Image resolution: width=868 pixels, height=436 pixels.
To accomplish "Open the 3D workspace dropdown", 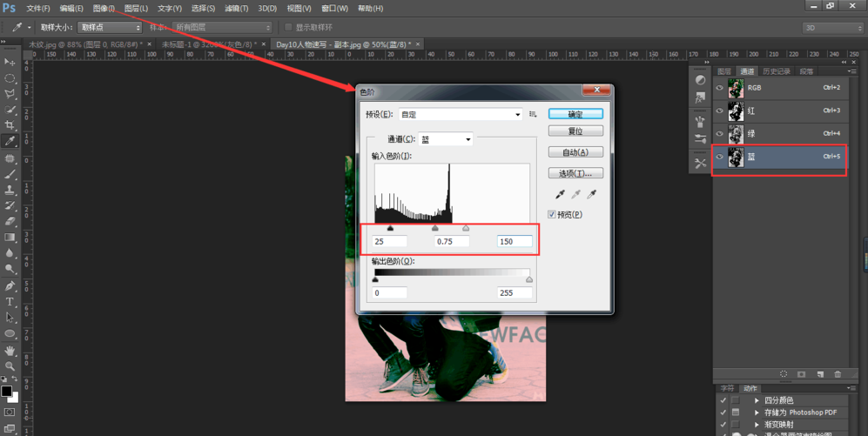I will click(832, 28).
